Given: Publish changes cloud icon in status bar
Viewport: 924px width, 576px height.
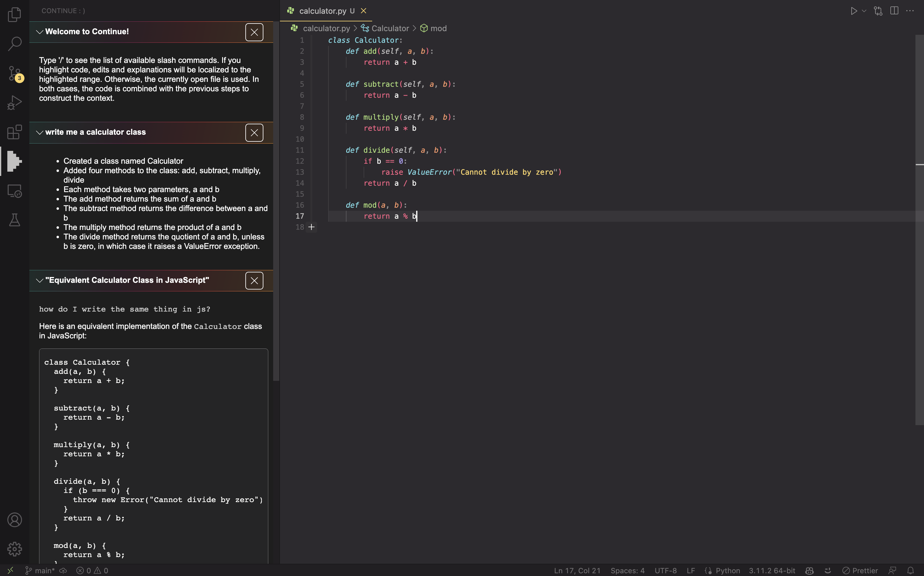Looking at the screenshot, I should pos(63,570).
